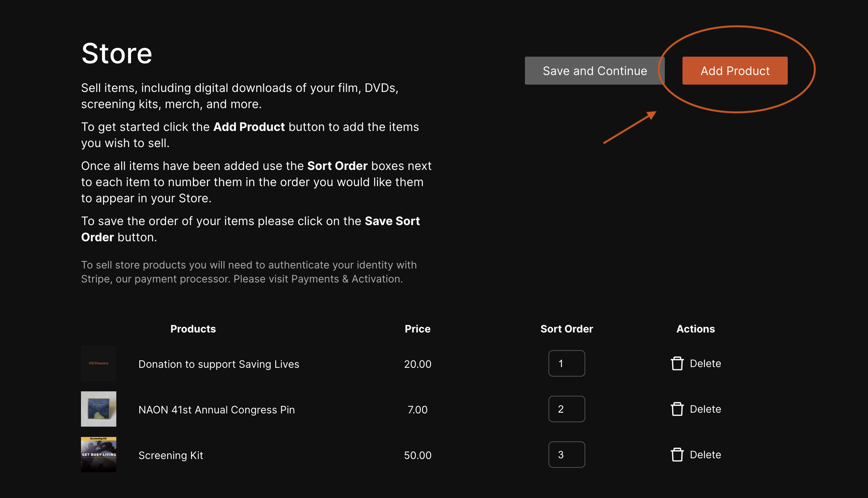
Task: Select sort order box containing 3
Action: [567, 455]
